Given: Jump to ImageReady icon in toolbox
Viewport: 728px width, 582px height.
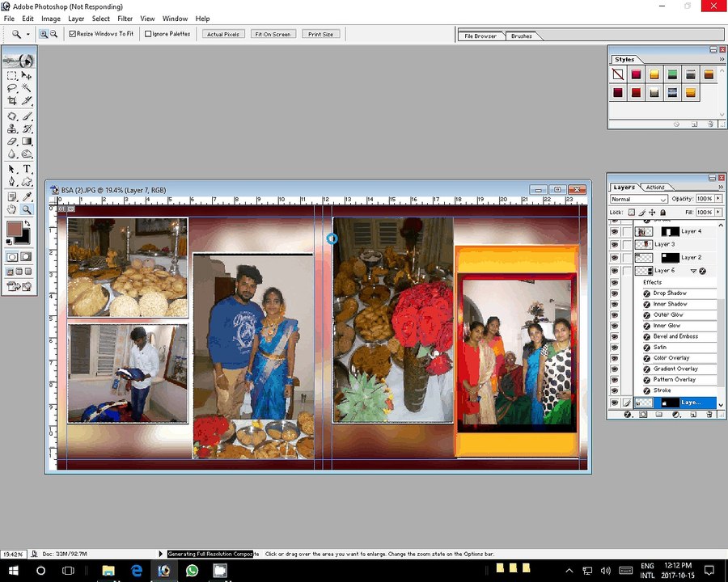Looking at the screenshot, I should pyautogui.click(x=19, y=286).
